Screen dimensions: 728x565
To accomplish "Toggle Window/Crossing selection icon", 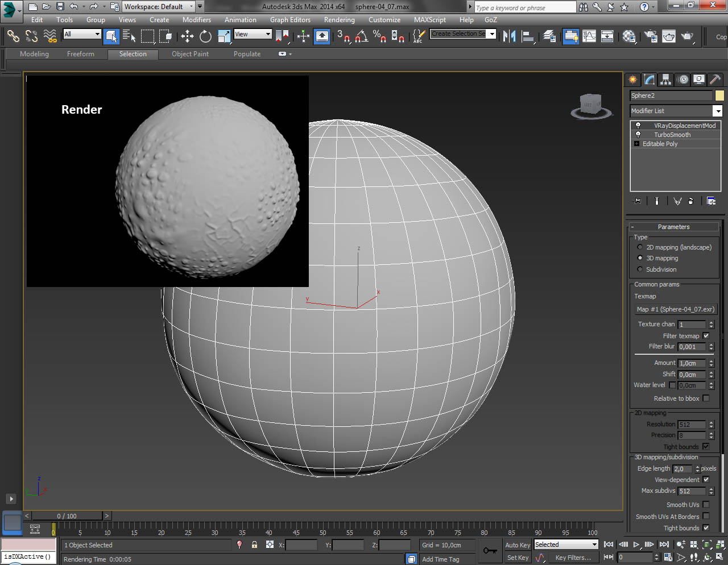I will [166, 36].
